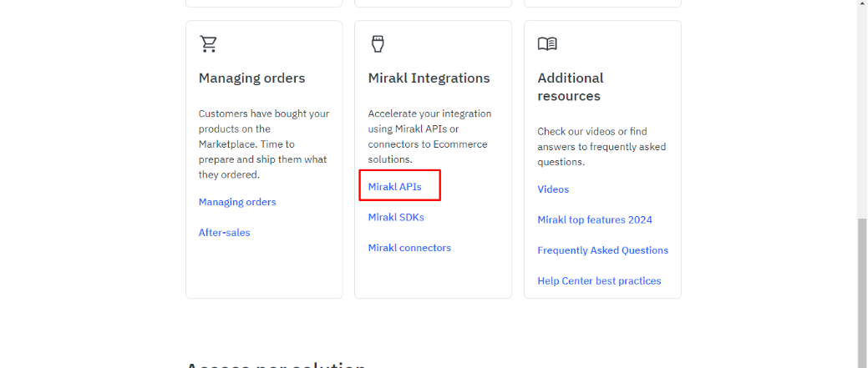Open the Mirakl APIs link
This screenshot has height=368, width=868.
(x=394, y=187)
